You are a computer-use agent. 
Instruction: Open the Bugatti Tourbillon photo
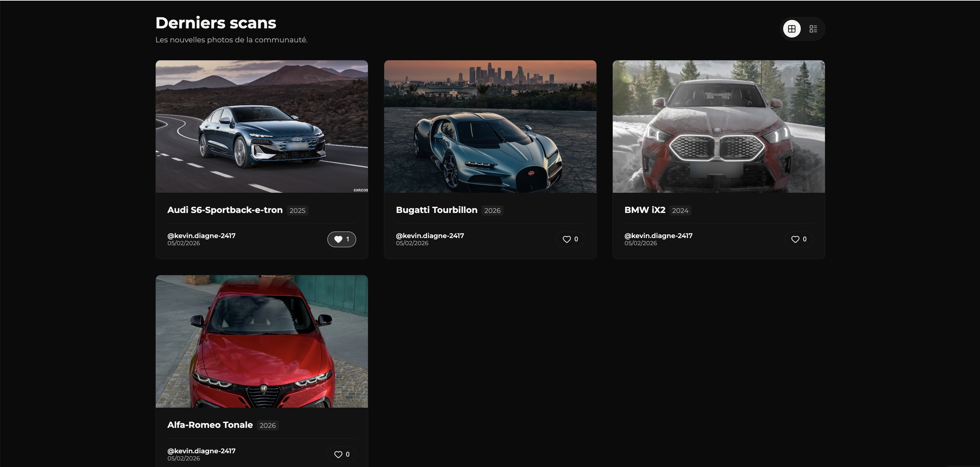[490, 127]
